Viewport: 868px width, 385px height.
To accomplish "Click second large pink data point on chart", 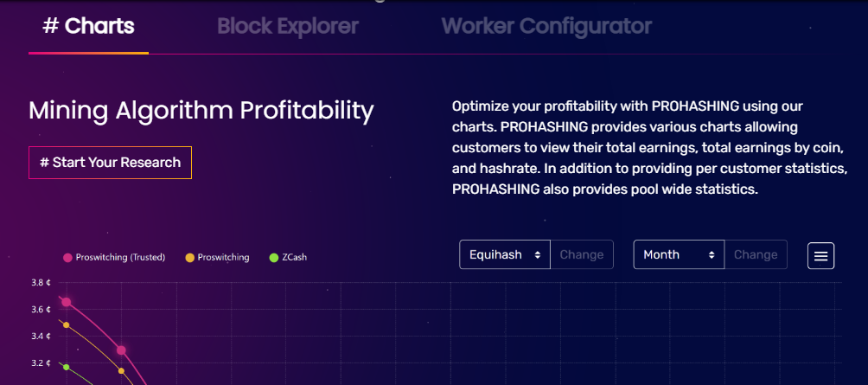I will 121,350.
